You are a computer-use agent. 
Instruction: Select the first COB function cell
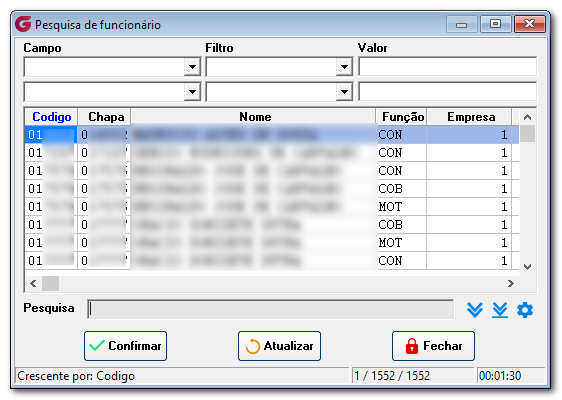tap(401, 189)
